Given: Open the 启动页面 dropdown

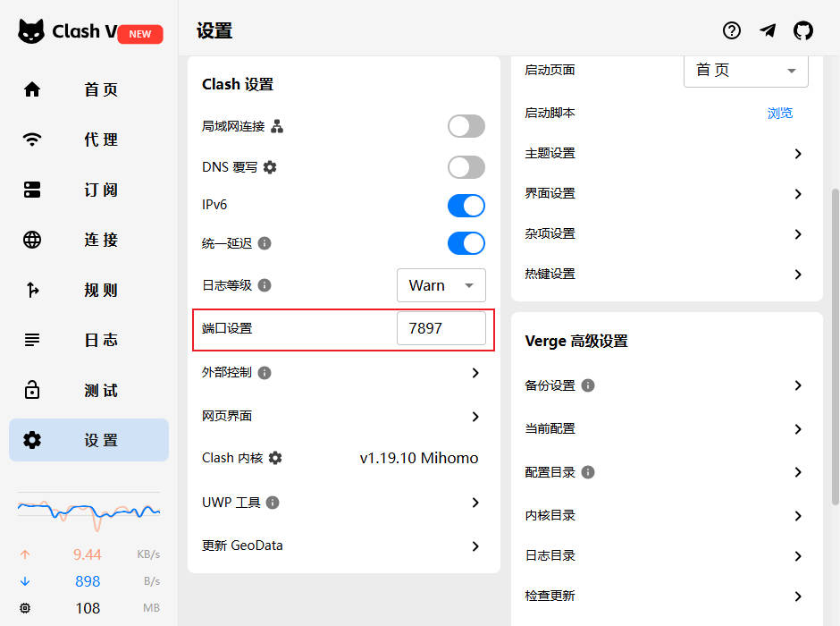Looking at the screenshot, I should pos(745,71).
